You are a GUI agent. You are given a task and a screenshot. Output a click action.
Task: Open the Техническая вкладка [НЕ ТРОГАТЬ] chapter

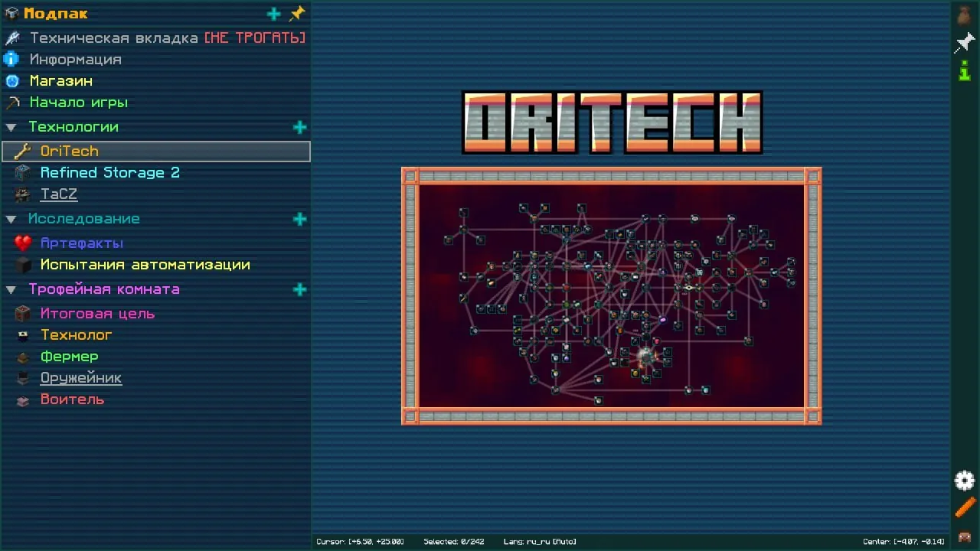click(x=155, y=37)
